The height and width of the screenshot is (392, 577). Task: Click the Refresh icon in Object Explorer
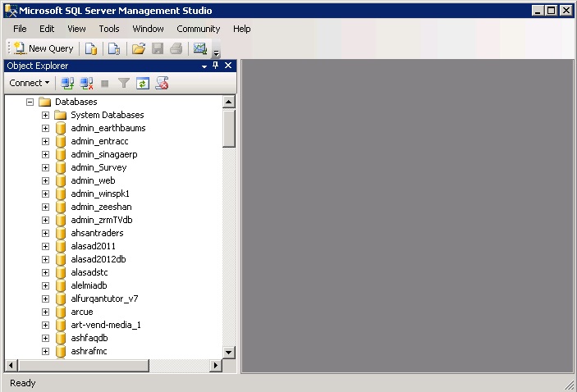pos(143,84)
